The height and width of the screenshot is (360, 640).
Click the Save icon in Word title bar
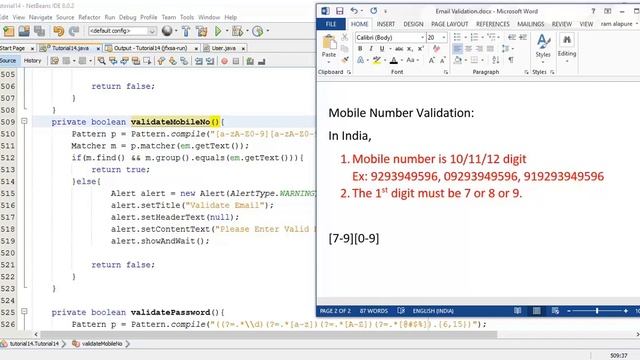point(340,11)
